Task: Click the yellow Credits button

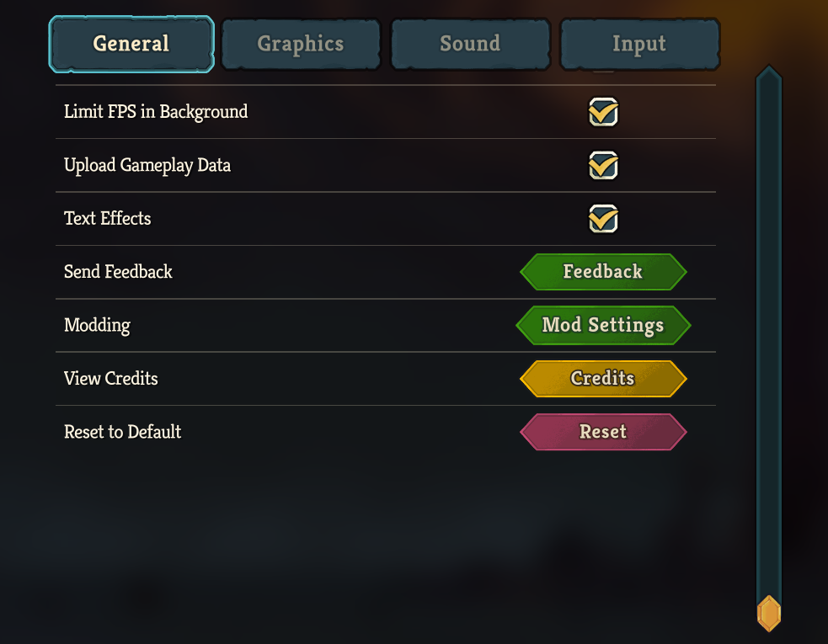Action: pyautogui.click(x=603, y=379)
